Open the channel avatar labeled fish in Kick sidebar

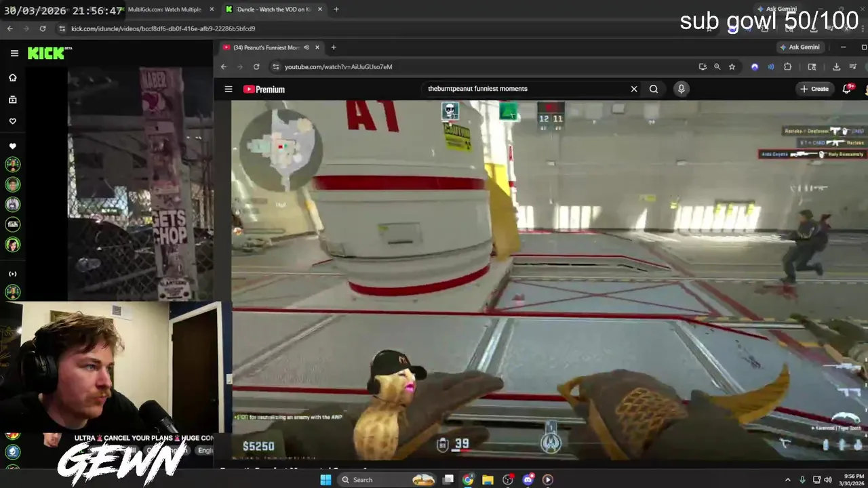tap(12, 224)
